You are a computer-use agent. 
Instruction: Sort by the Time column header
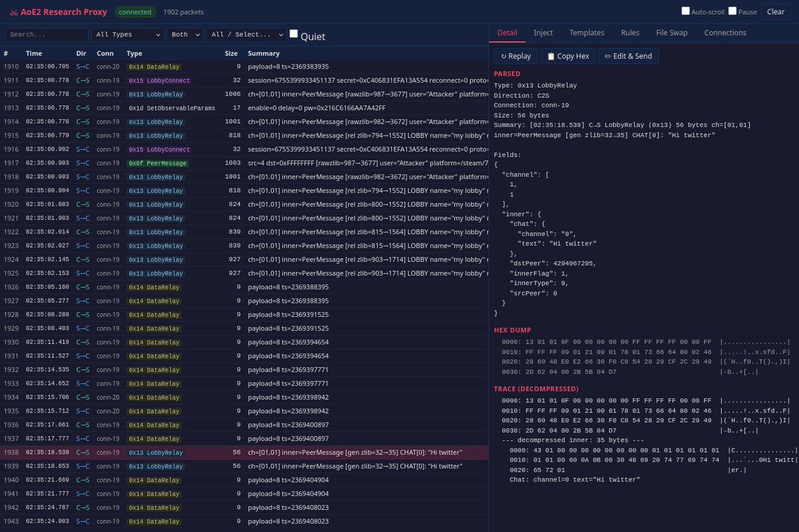click(x=33, y=53)
